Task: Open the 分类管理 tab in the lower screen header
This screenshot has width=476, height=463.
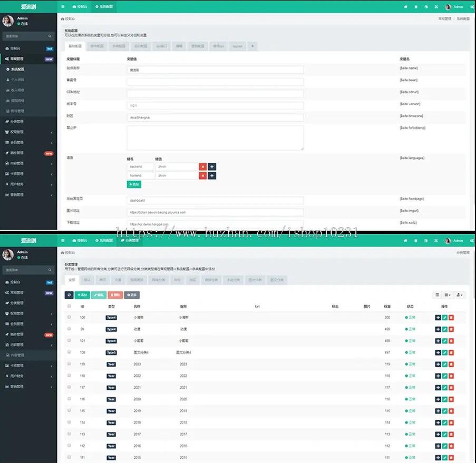Action: 130,240
